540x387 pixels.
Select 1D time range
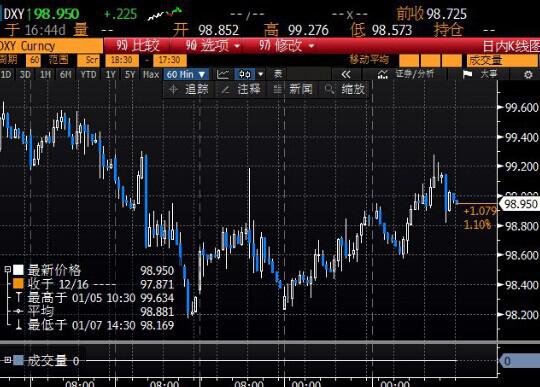(6, 74)
